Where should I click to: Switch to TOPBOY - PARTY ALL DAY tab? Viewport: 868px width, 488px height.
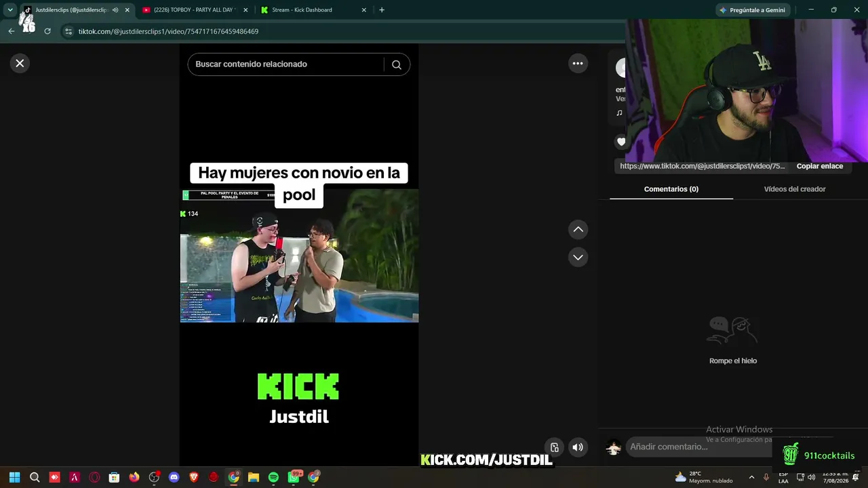(x=195, y=10)
